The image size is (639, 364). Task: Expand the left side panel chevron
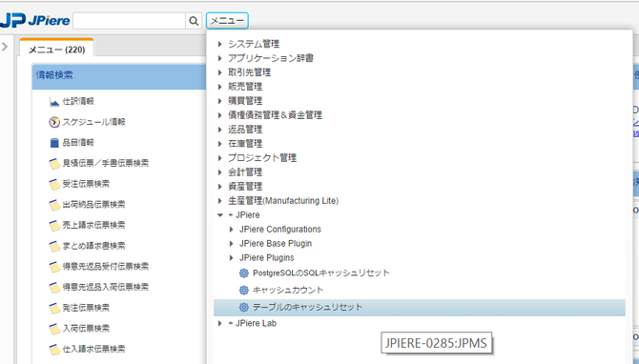5,47
